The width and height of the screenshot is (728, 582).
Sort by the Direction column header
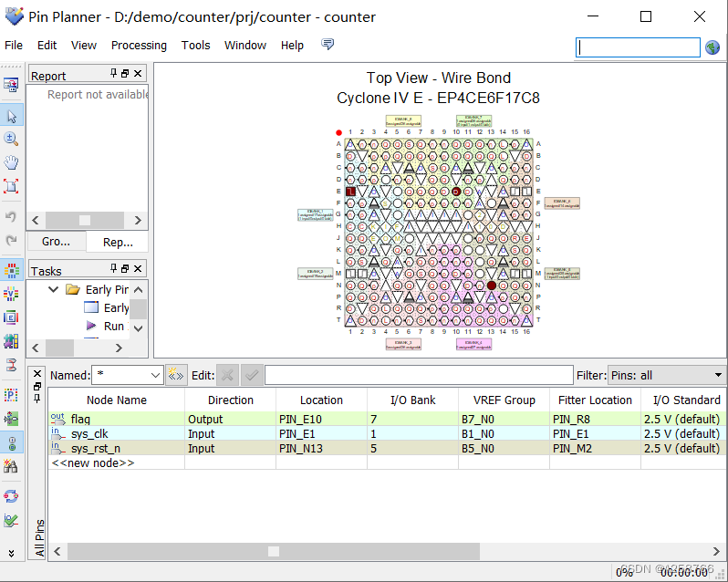coord(230,400)
